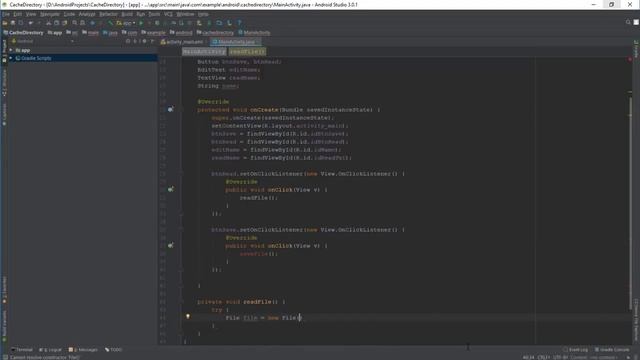Open the Help menu
This screenshot has height=360, width=640.
click(203, 14)
